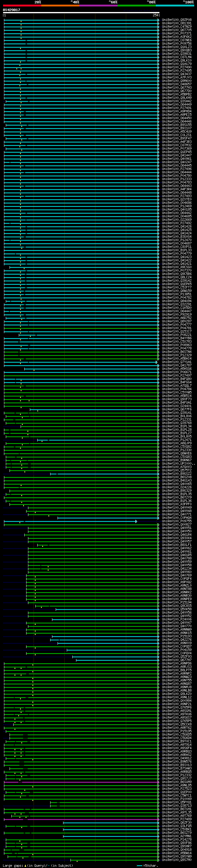Click the arrowhead ending the UniRef100_P09755 alignment
This screenshot has width=197, height=868.
[136, 521]
